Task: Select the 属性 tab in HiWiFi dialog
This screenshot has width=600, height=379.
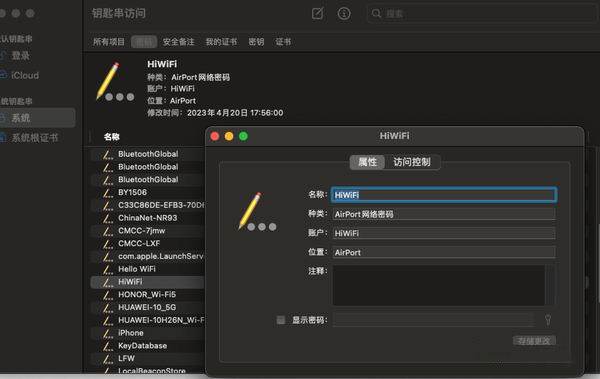Action: coord(367,162)
